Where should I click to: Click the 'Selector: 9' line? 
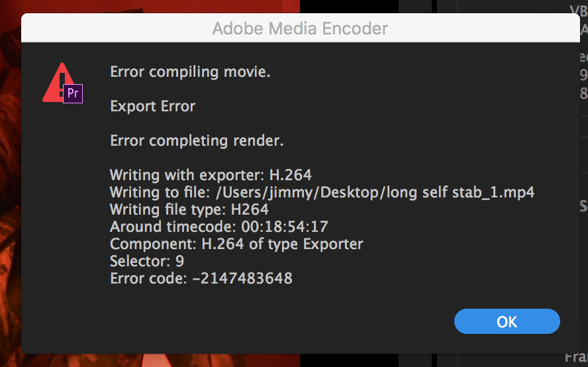[x=147, y=261]
